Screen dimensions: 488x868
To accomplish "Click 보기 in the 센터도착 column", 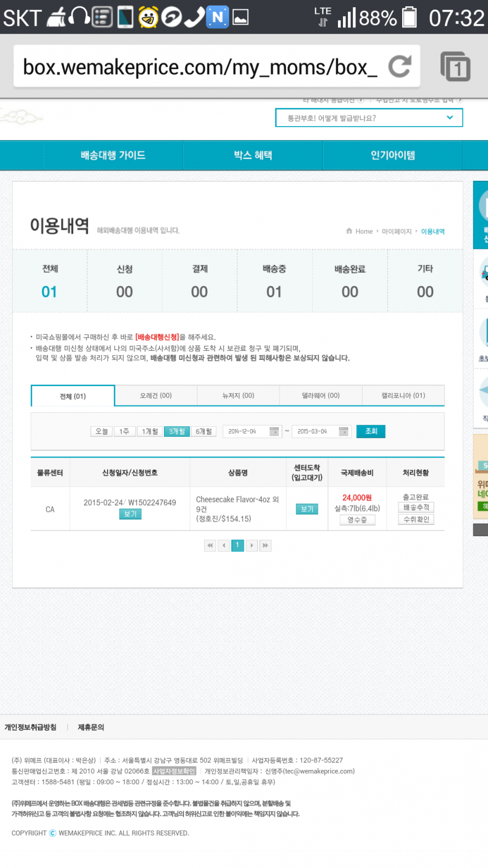I will click(x=307, y=509).
